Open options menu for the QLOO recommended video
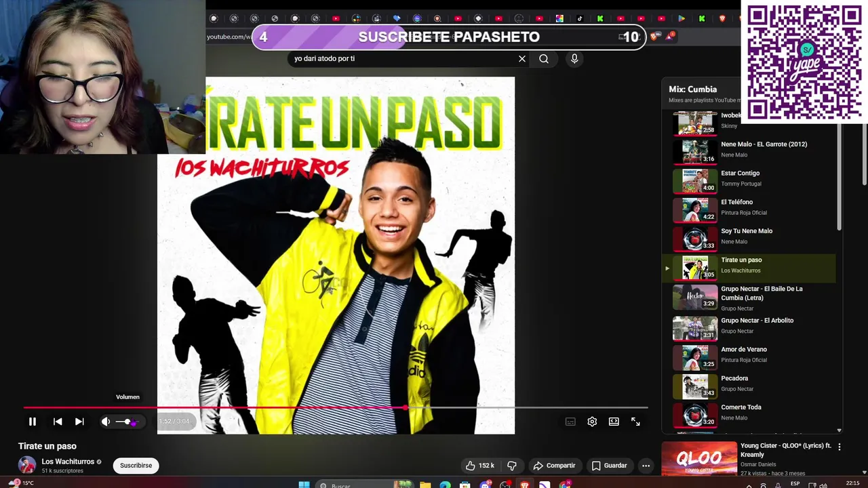This screenshot has height=488, width=868. coord(840,447)
